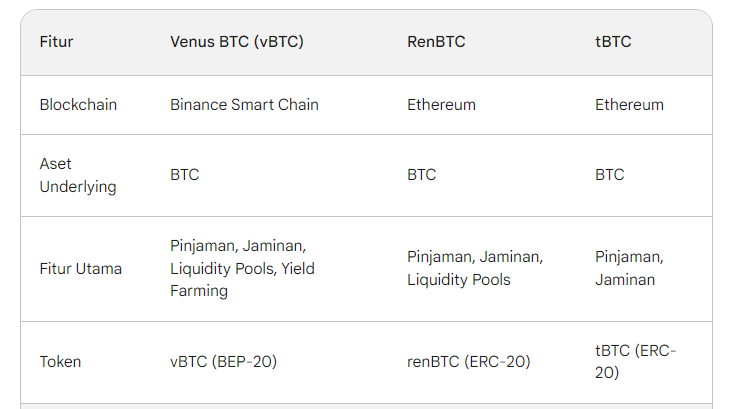736x409 pixels.
Task: Click the Aset Underlying row label
Action: [x=78, y=175]
